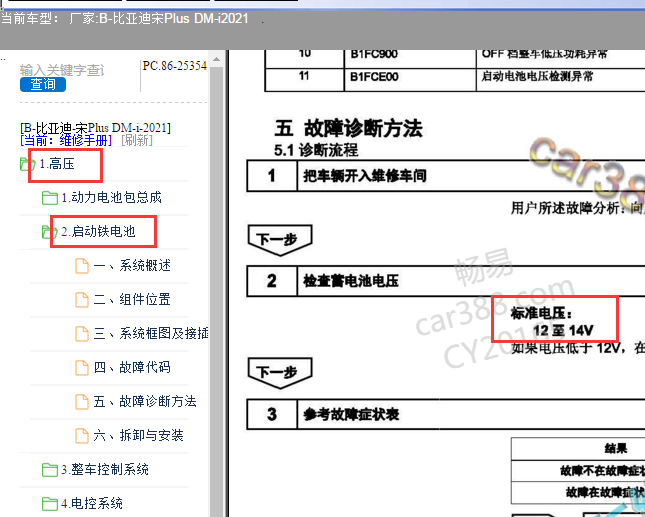Click the 5.1 诊断流程 subheading
The width and height of the screenshot is (645, 517).
316,150
